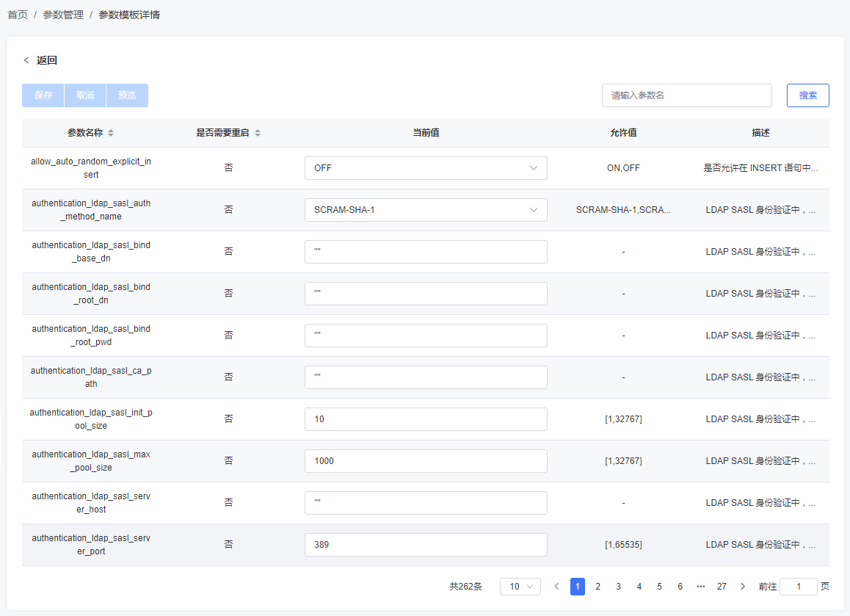Open allow_auto_random_explicit_insert OFF dropdown
The image size is (850, 616).
coord(426,168)
